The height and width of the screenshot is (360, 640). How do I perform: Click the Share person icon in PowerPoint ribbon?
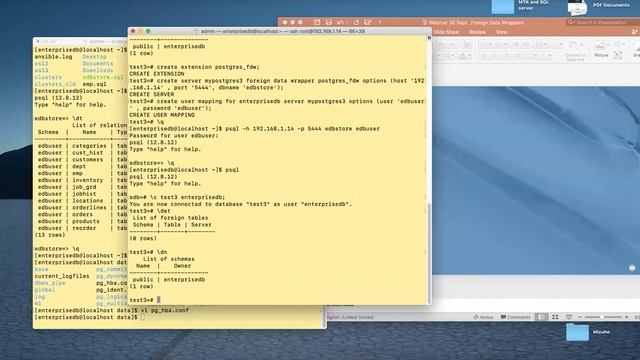[634, 32]
